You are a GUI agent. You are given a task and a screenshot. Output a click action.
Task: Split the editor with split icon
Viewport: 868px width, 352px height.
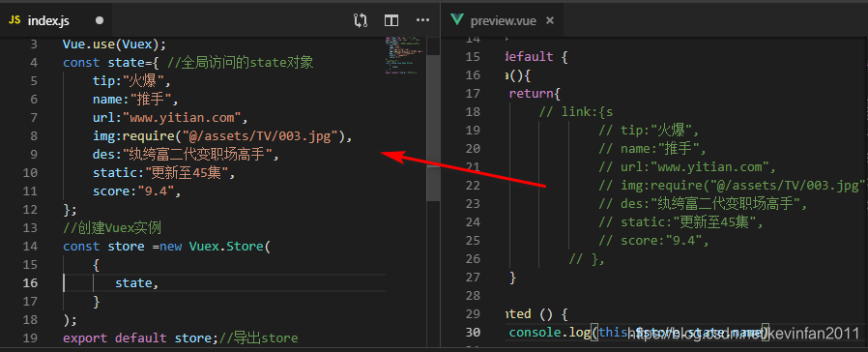point(391,20)
